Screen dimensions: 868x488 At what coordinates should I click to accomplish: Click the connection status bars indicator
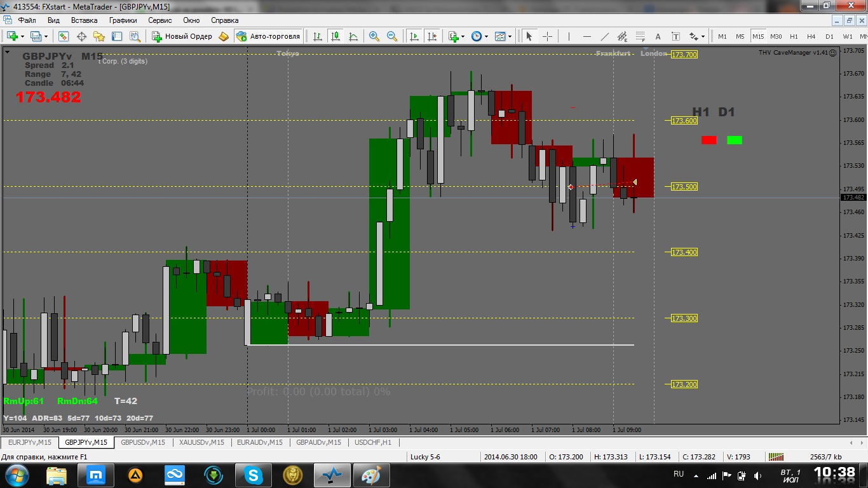[776, 456]
